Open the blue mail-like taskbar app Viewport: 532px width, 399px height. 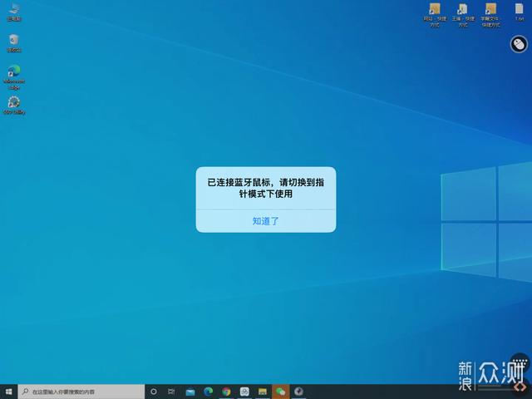coord(190,392)
